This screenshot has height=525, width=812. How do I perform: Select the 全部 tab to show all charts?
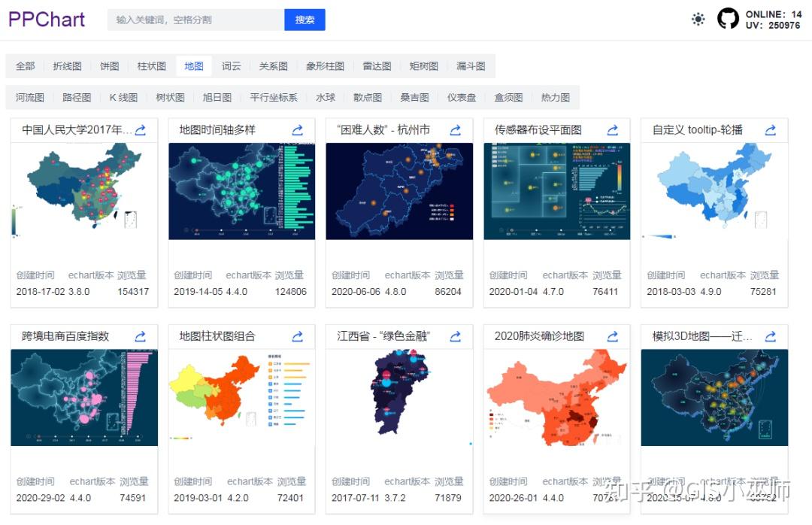(25, 66)
